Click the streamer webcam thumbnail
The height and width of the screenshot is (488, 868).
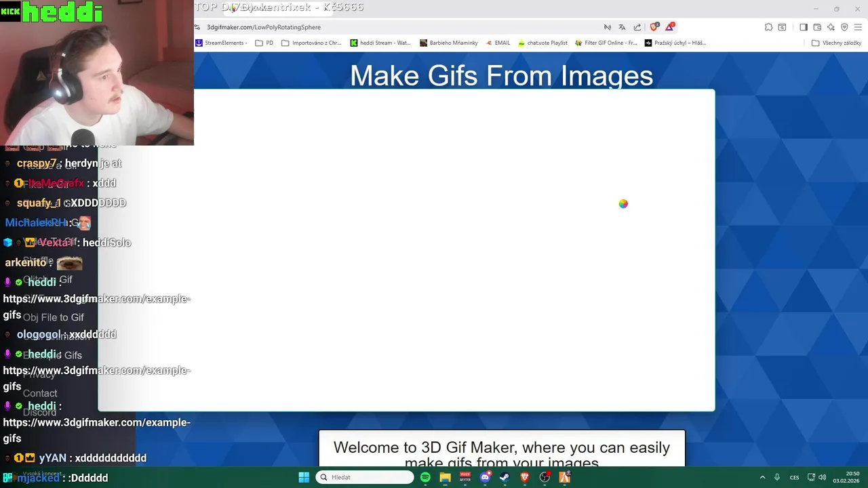point(97,73)
